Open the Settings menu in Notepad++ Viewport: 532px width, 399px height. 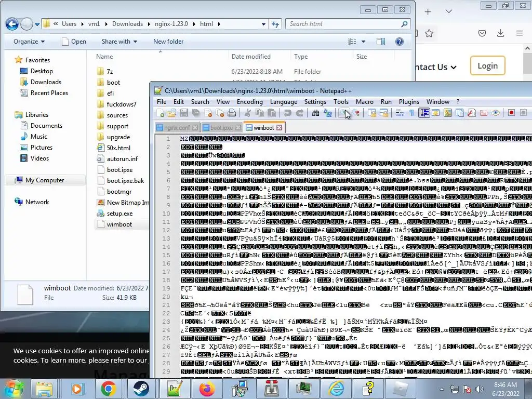pyautogui.click(x=315, y=102)
